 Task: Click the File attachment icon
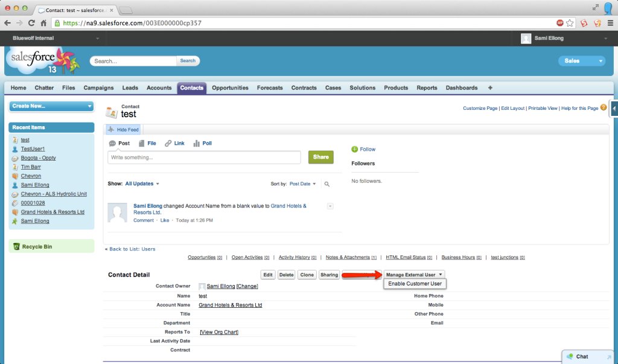(x=141, y=143)
